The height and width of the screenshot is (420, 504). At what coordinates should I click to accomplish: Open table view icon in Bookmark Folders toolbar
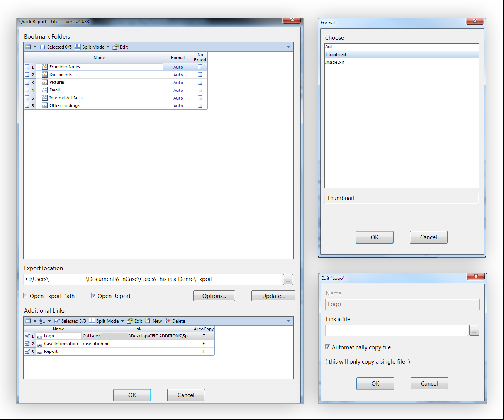(x=28, y=47)
